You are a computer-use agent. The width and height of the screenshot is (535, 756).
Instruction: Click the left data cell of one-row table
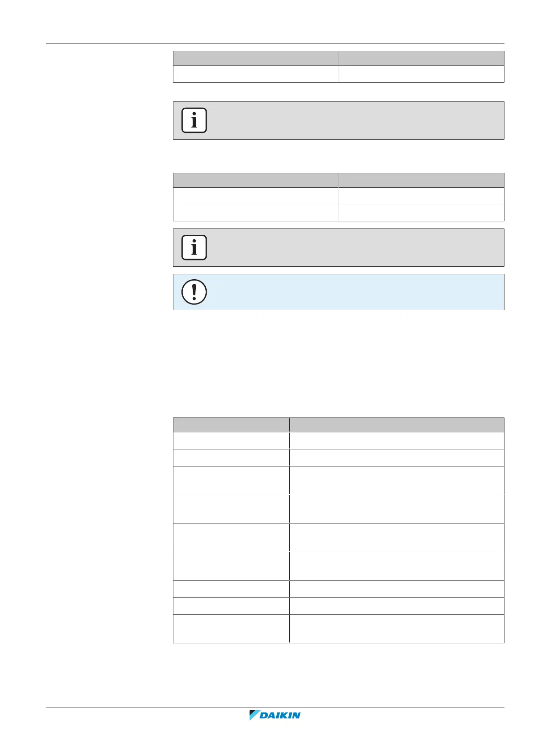click(256, 74)
